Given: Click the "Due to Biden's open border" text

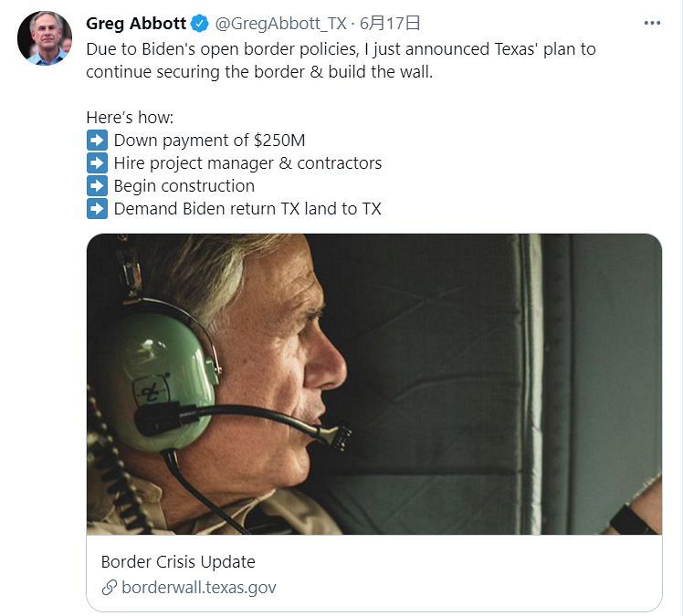Looking at the screenshot, I should 223,49.
